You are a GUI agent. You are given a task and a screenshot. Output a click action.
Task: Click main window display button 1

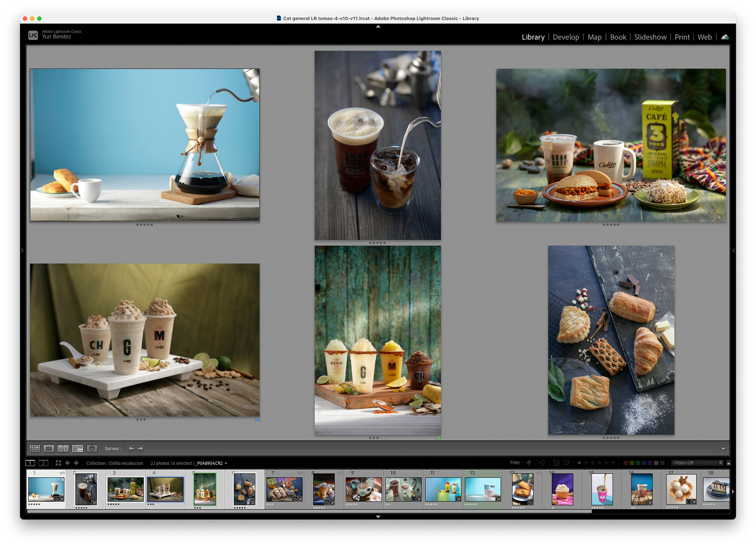point(30,463)
